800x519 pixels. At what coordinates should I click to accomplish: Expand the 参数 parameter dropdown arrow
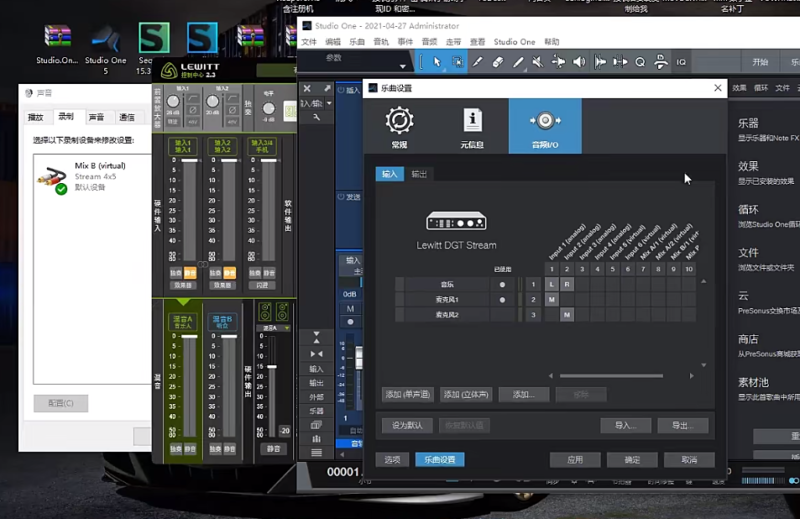(x=403, y=66)
